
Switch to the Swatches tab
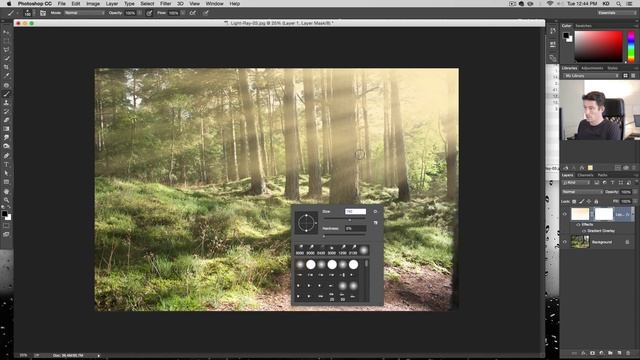(x=583, y=26)
